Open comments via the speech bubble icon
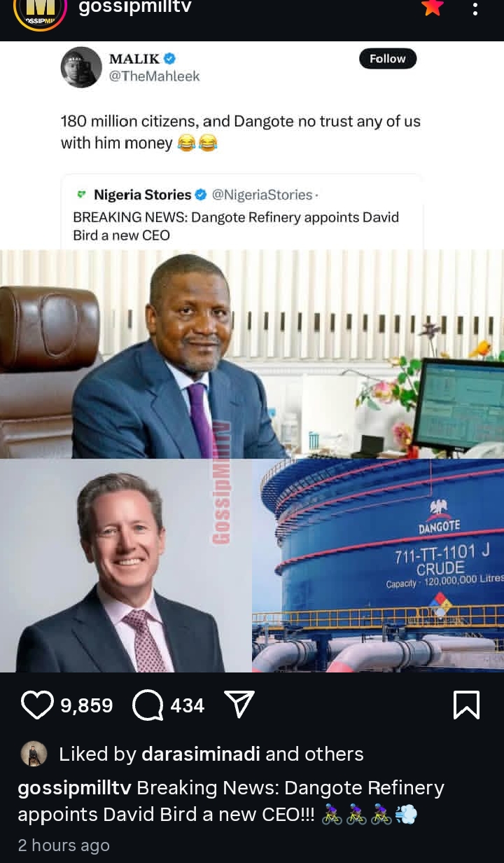Screen dimensions: 504x863 pyautogui.click(x=148, y=705)
